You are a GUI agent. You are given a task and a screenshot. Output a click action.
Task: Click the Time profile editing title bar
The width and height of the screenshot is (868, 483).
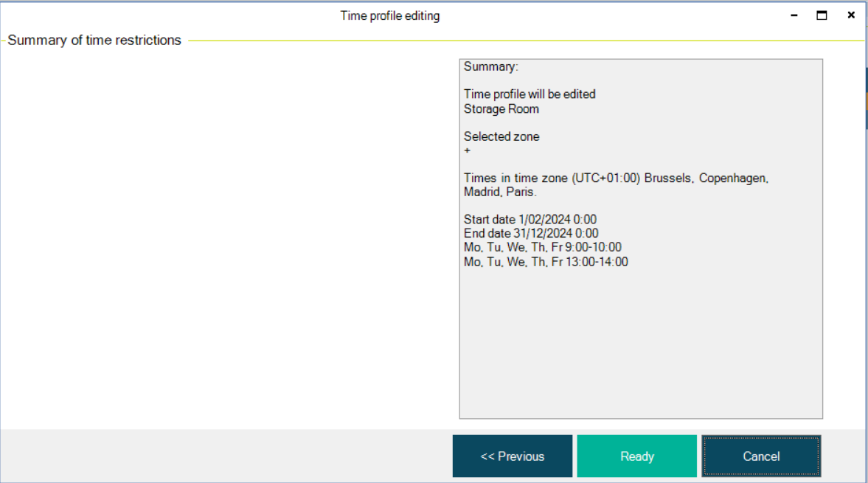[389, 15]
